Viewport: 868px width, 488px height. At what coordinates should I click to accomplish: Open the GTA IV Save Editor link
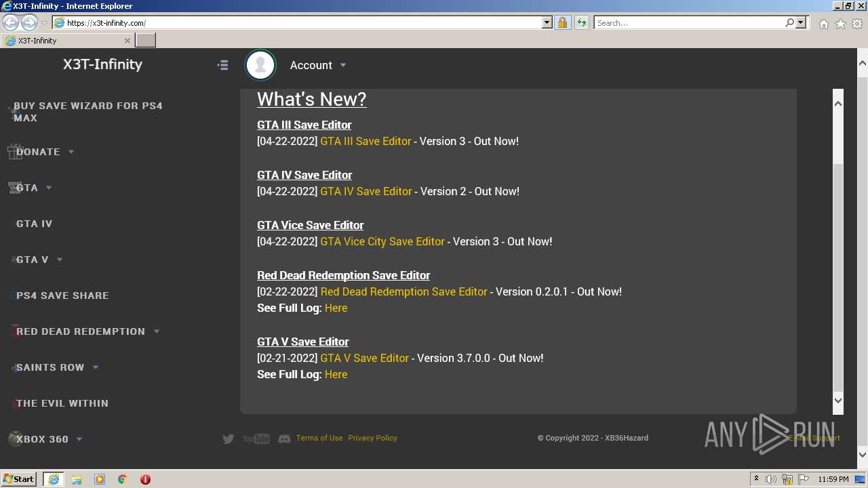(366, 191)
